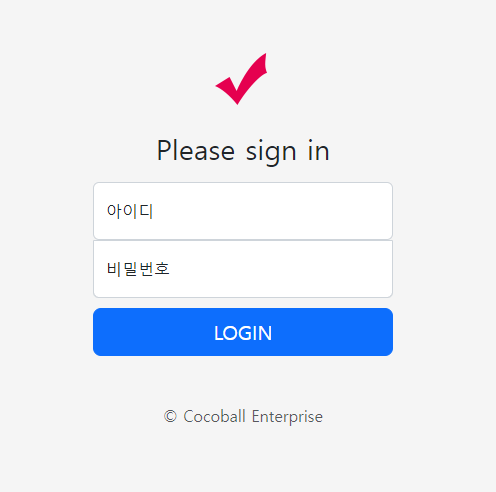This screenshot has height=492, width=496.
Task: Focus the 비밀번호 password field
Action: [x=243, y=269]
